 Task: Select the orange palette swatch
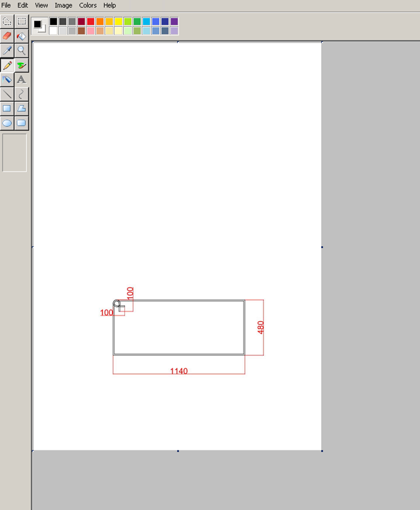(x=100, y=22)
